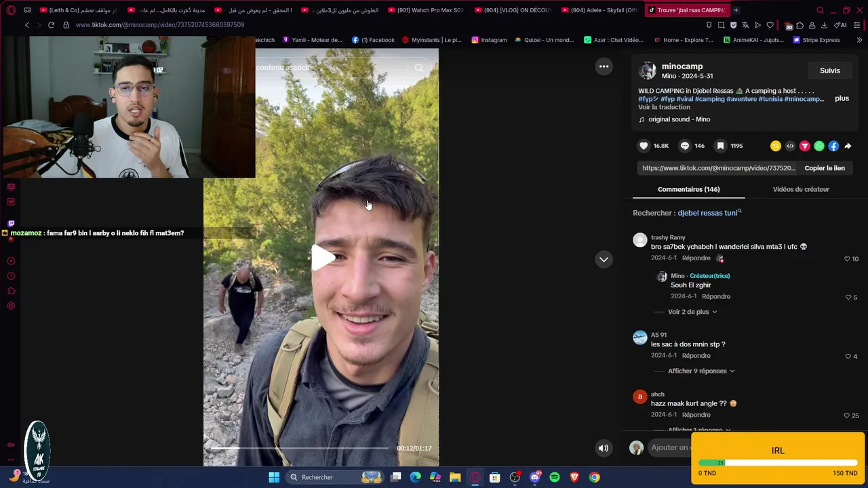This screenshot has height=488, width=868.
Task: Click the taskbar Rechercher search box
Action: 336,477
